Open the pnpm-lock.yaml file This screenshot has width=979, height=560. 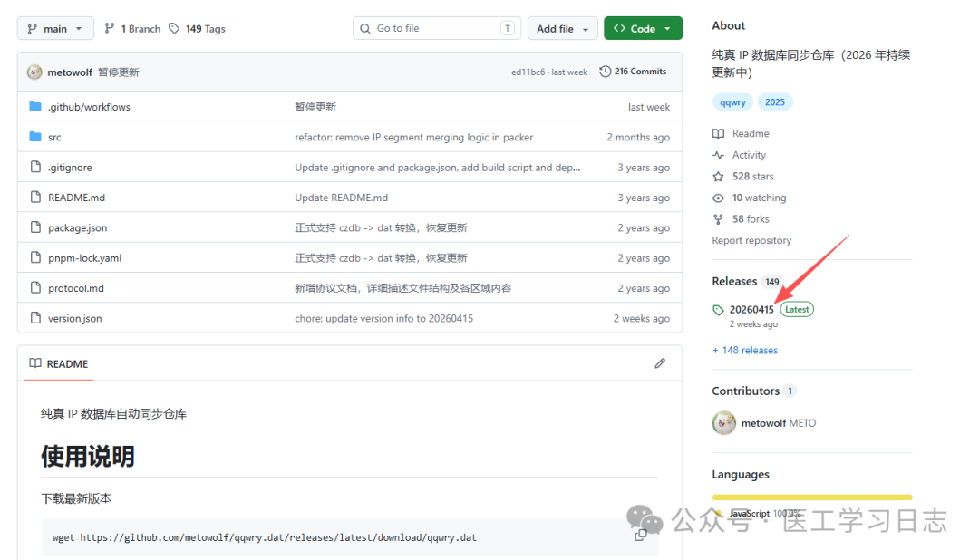pos(85,258)
